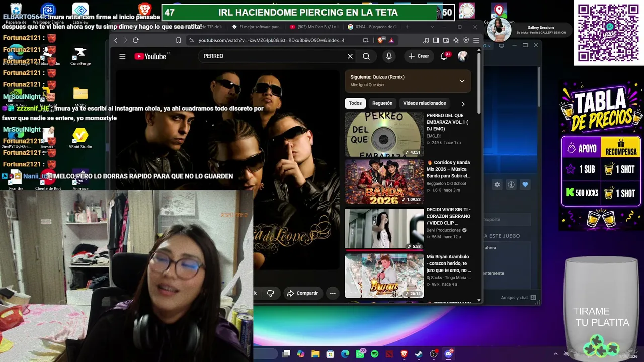The width and height of the screenshot is (644, 362).
Task: Play DECIDI VIVIR SIN TI video thumbnail
Action: coord(384,229)
